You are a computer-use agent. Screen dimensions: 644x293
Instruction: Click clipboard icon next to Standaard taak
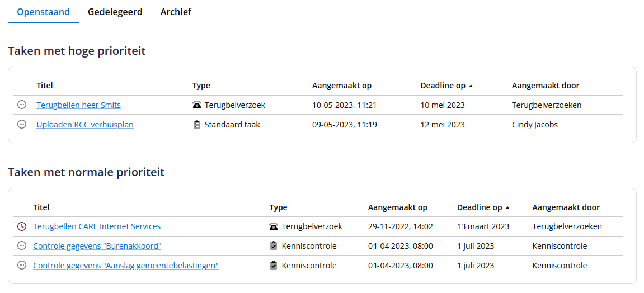197,125
